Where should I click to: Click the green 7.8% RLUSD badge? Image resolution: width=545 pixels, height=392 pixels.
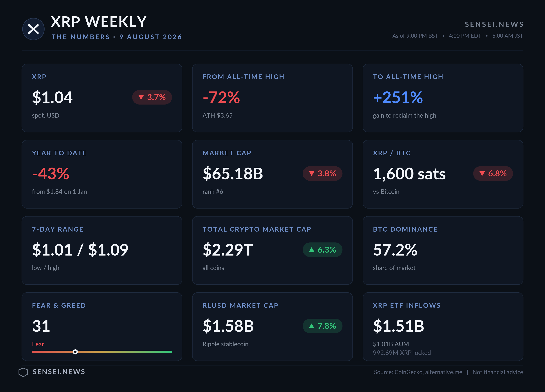(322, 326)
